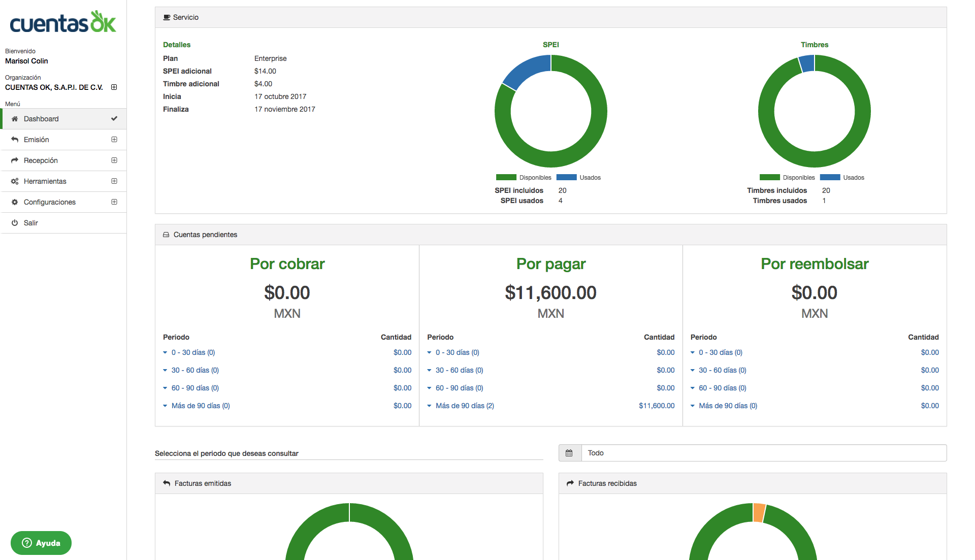975x560 pixels.
Task: Expand the Configuraciones submenu plus icon
Action: 114,202
